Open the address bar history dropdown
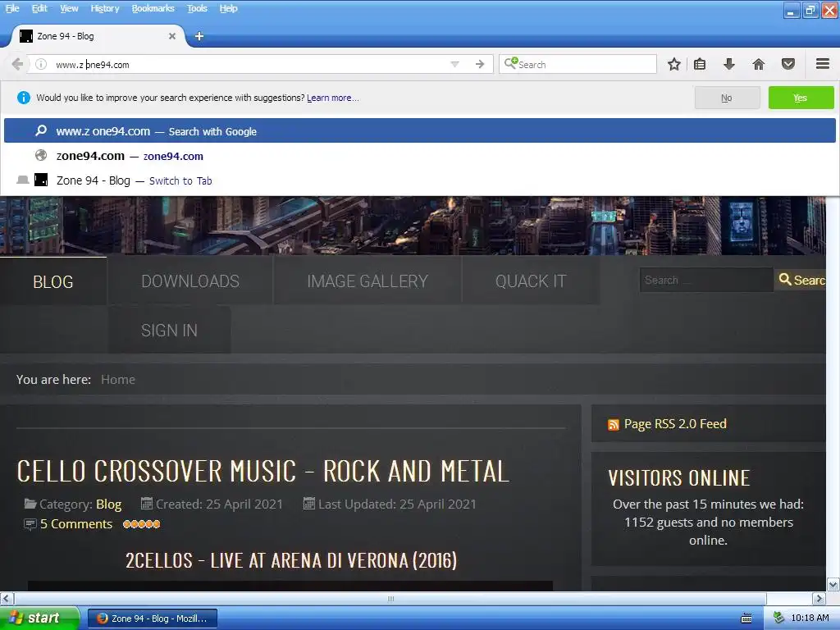The height and width of the screenshot is (630, 840). 454,64
